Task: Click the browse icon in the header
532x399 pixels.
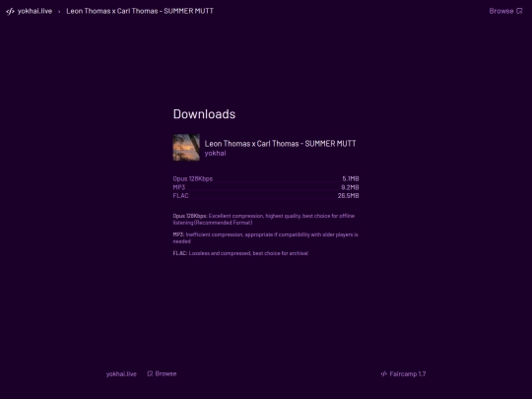Action: click(519, 11)
